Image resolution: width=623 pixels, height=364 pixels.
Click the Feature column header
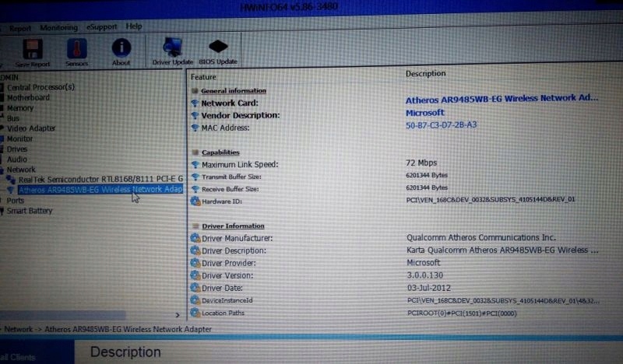pyautogui.click(x=203, y=77)
